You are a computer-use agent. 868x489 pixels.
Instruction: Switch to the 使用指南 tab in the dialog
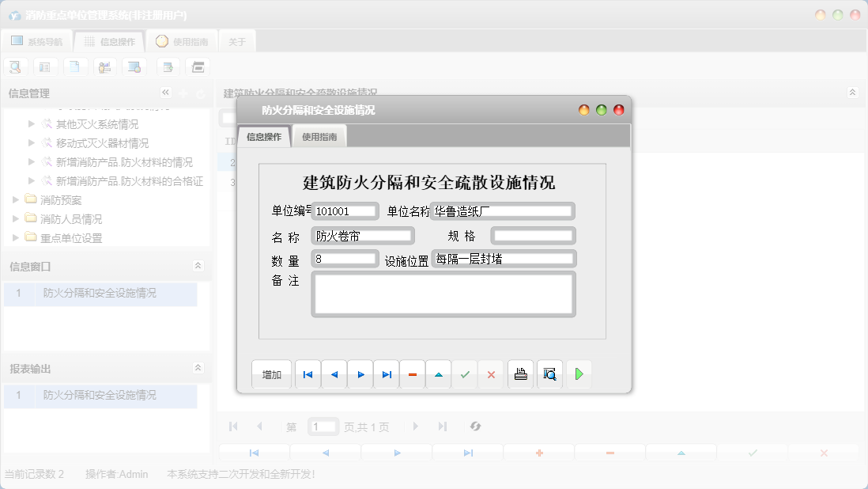point(319,135)
